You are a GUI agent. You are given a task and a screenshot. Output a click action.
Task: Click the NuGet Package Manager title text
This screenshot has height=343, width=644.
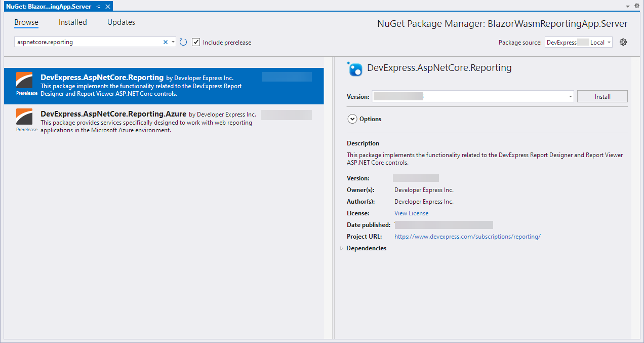click(502, 24)
